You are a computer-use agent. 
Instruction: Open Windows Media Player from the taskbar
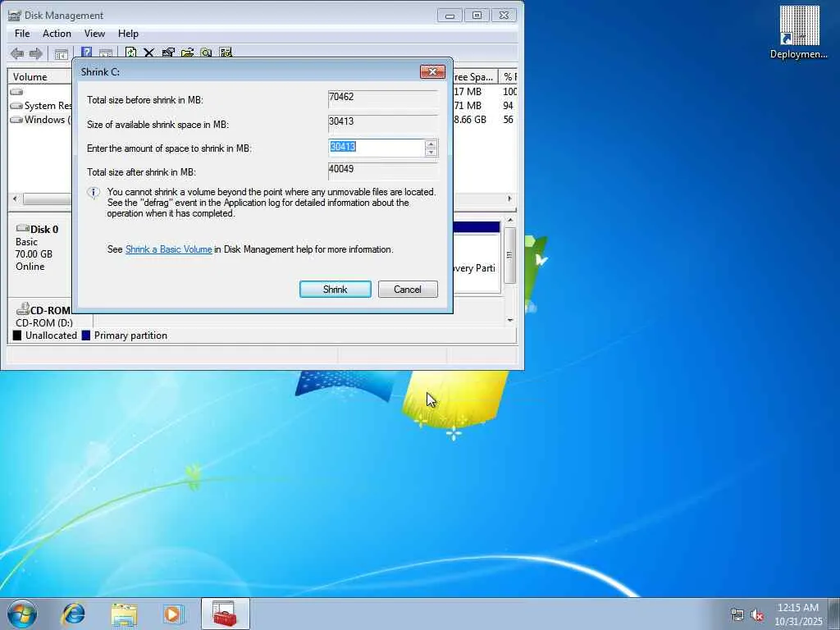[x=172, y=614]
